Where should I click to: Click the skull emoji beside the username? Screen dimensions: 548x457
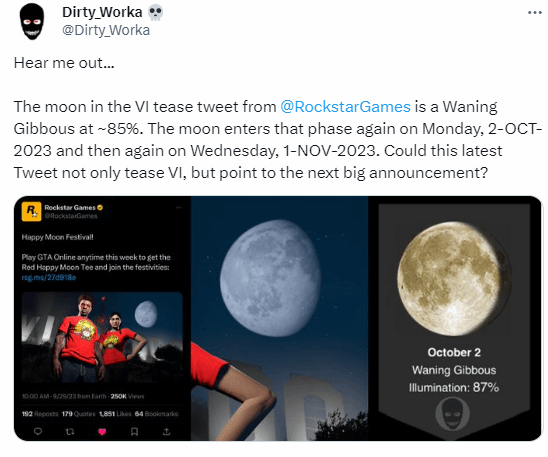coord(155,13)
